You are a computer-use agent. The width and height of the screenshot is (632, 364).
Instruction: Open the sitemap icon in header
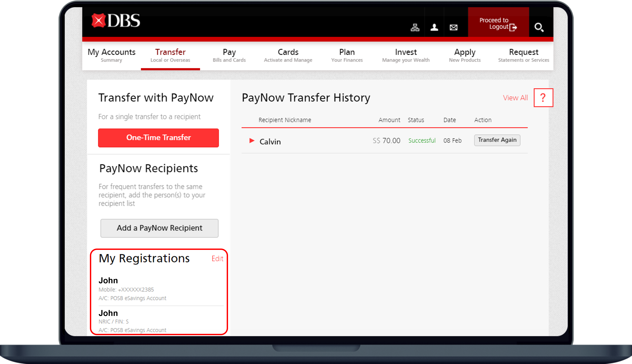[x=415, y=27]
